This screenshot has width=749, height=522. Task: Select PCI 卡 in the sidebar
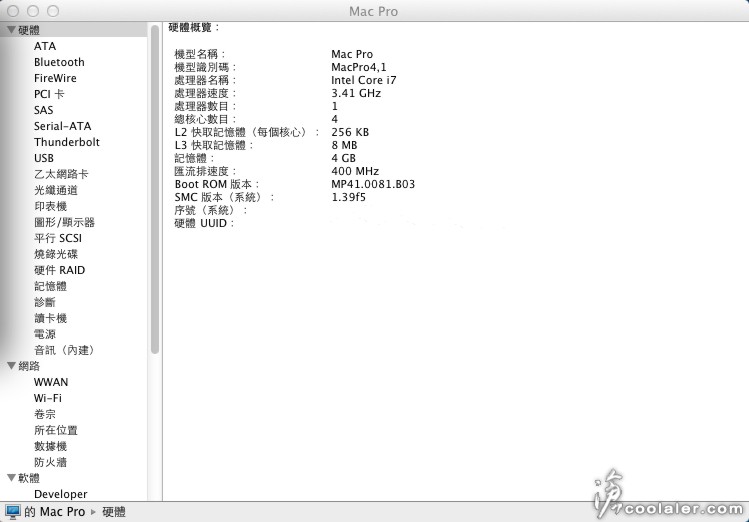[x=49, y=94]
